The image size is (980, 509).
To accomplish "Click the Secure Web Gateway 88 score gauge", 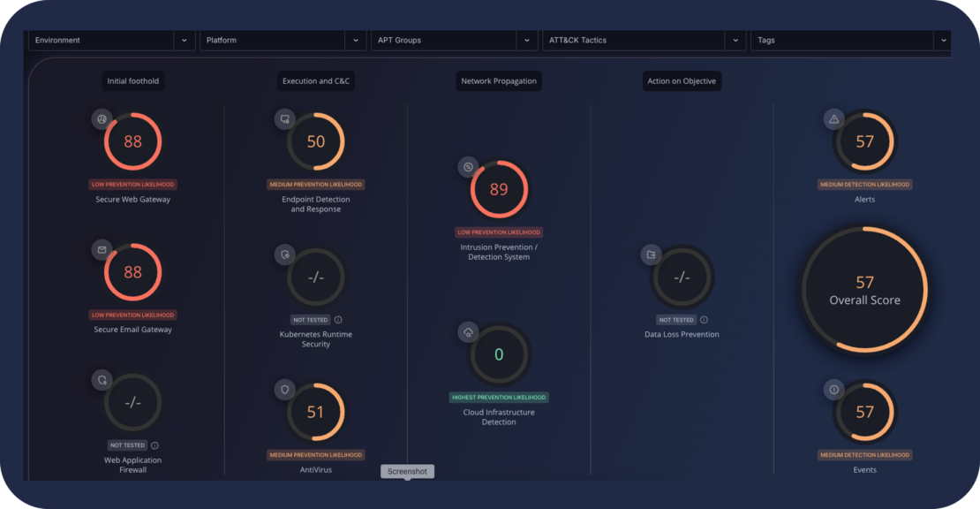I will (x=133, y=141).
